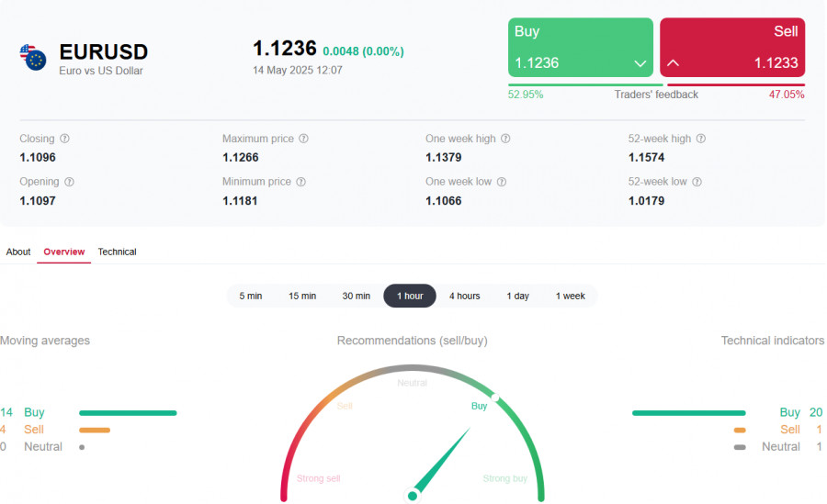The height and width of the screenshot is (504, 827).
Task: Click the Traders' feedback label
Action: (x=656, y=95)
